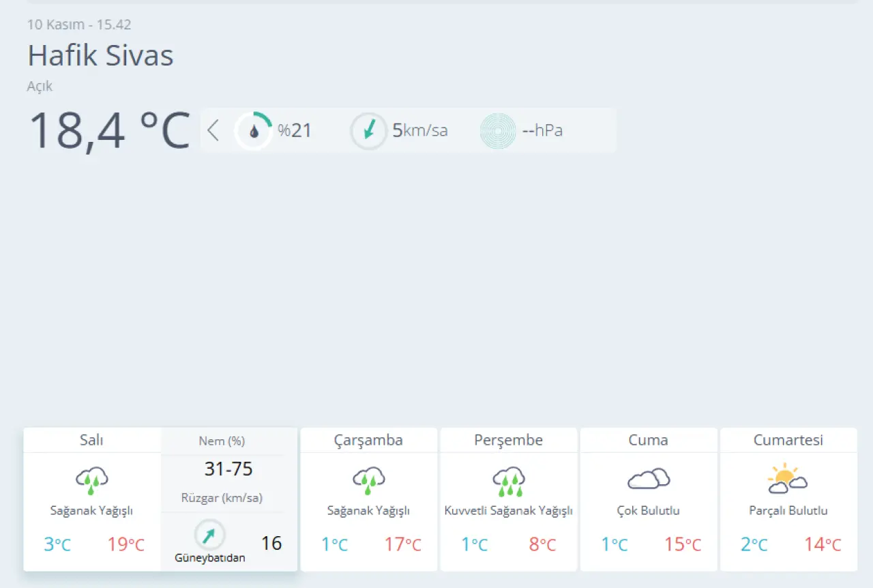Click the Nem (%) label in Salı panel
The image size is (873, 588).
tap(222, 441)
